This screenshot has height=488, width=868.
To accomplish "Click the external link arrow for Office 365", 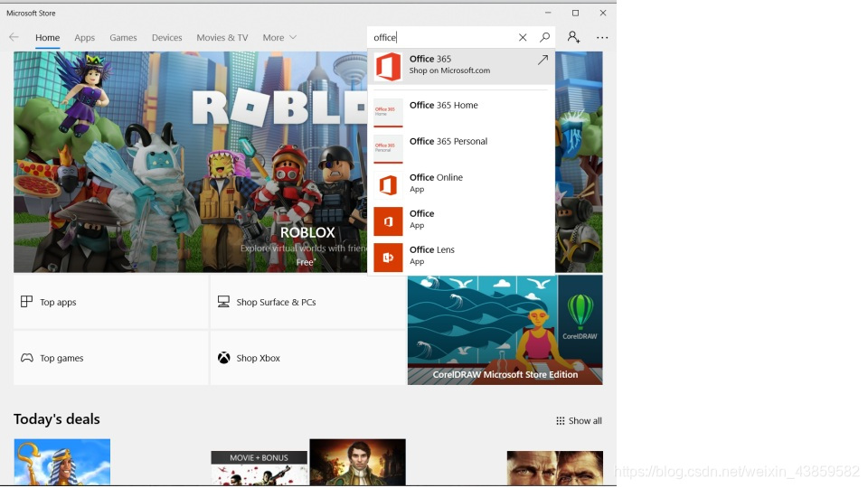I will tap(542, 60).
